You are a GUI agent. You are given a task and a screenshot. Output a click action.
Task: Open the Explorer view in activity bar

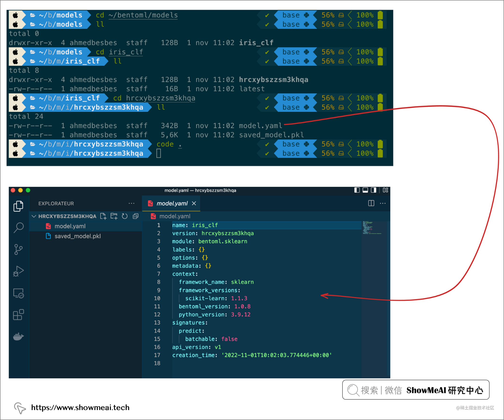pos(18,206)
